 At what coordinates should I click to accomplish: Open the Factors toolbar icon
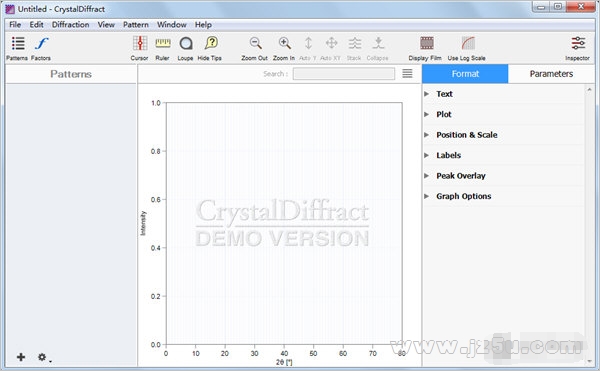coord(41,44)
